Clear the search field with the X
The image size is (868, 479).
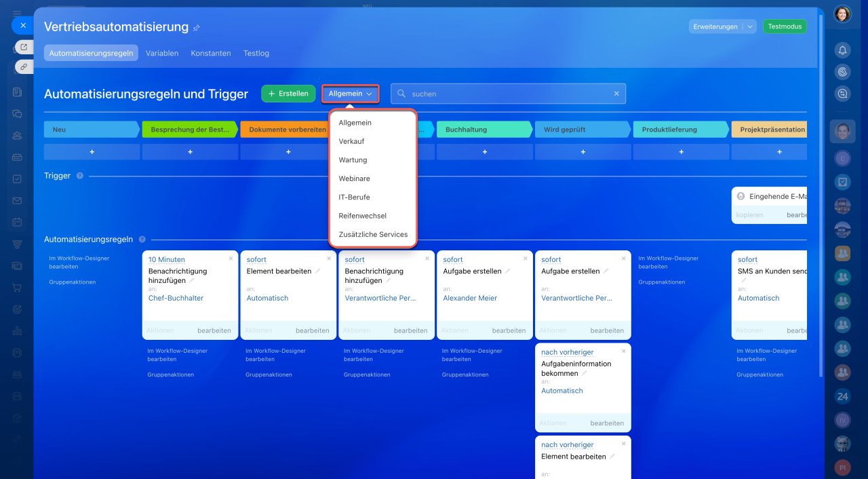(616, 94)
